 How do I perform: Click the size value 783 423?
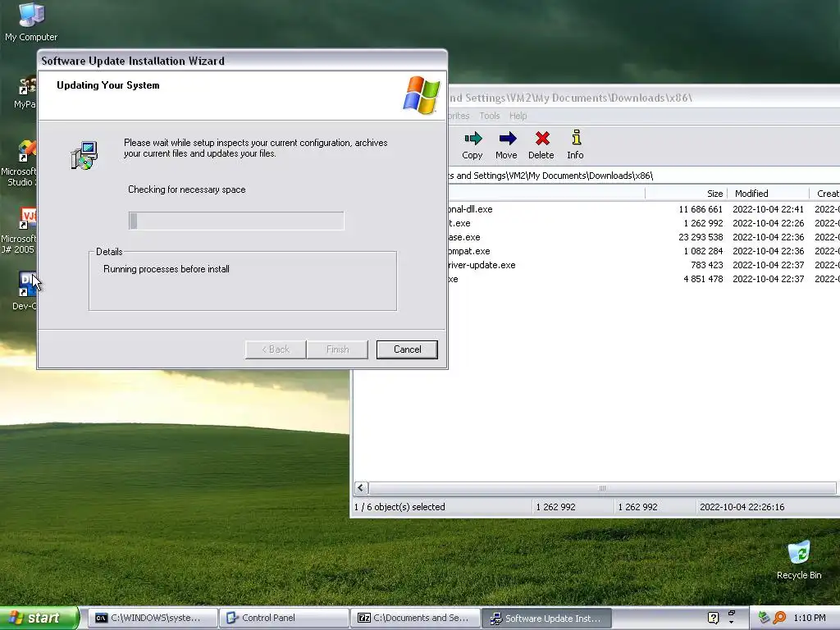coord(706,265)
